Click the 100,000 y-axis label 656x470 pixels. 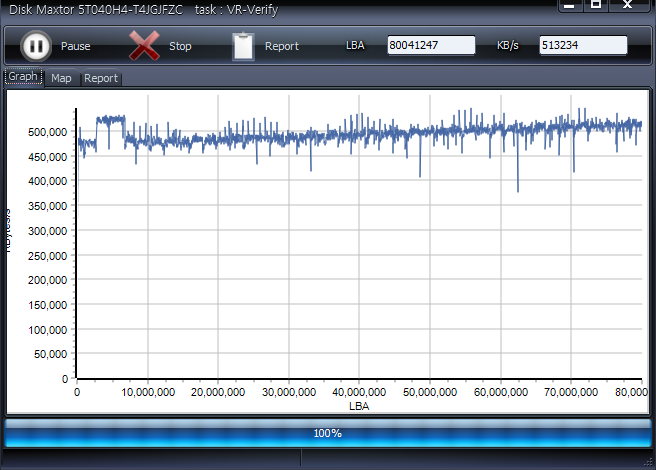pos(47,330)
